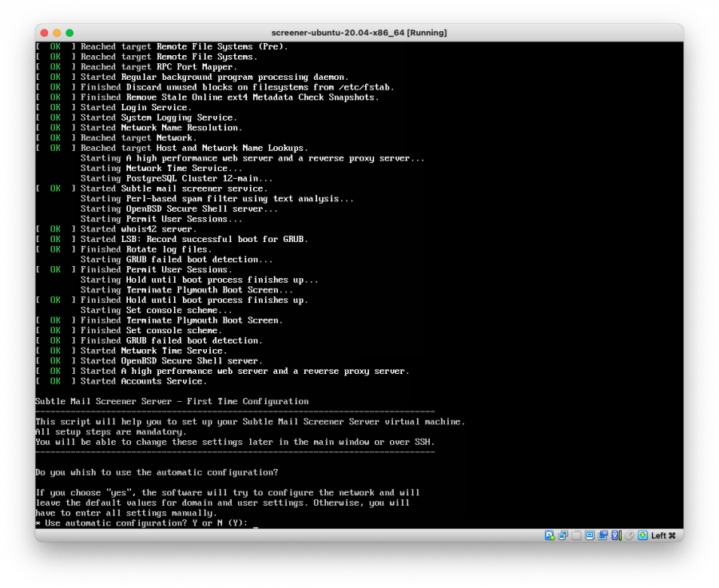Click the screener-ubuntu-20.04-x86_64 window title
Screen dimensions: 719x588
tap(359, 33)
